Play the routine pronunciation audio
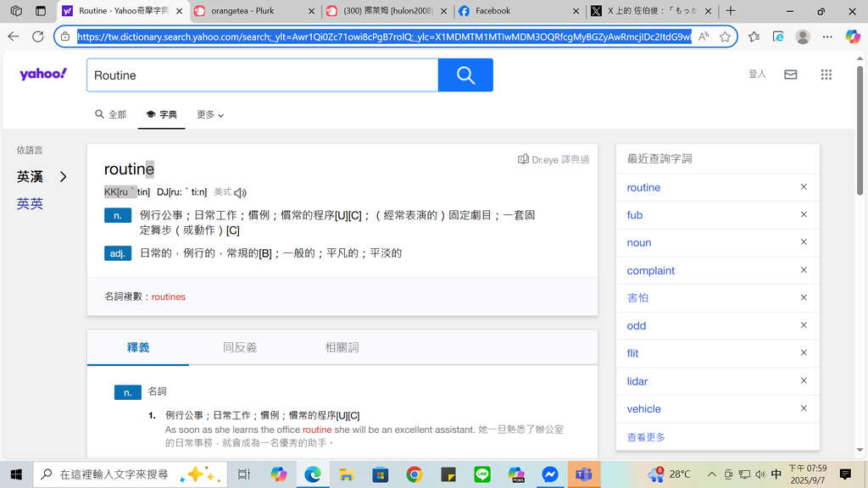Image resolution: width=868 pixels, height=488 pixels. click(x=241, y=192)
